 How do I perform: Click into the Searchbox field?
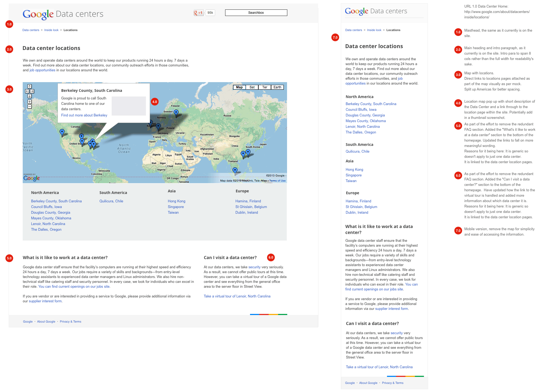pyautogui.click(x=256, y=13)
